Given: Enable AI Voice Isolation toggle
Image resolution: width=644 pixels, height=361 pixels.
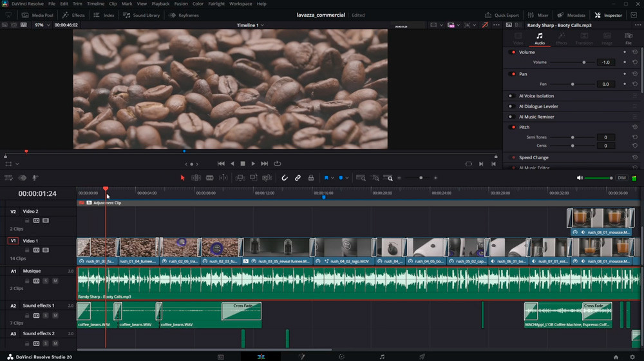Looking at the screenshot, I should pyautogui.click(x=511, y=96).
